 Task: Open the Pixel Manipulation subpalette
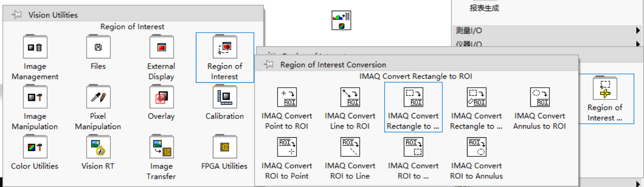98,97
